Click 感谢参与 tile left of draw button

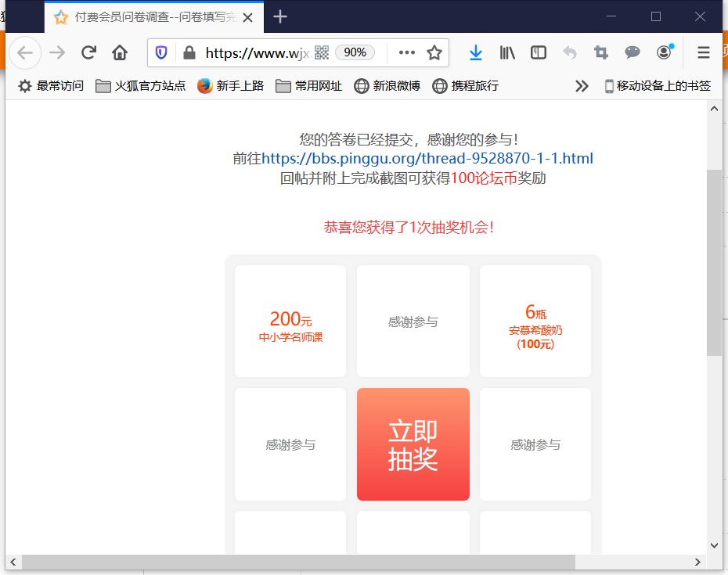[290, 444]
